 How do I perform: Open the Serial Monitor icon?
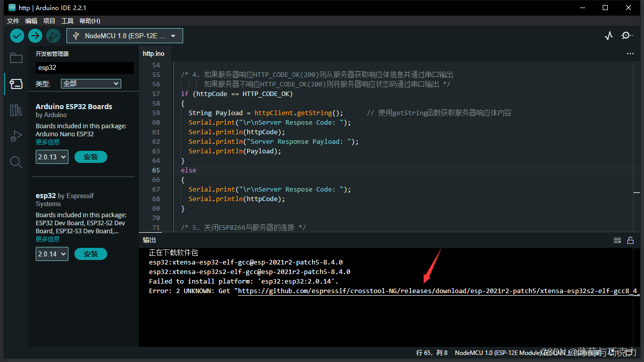point(627,36)
